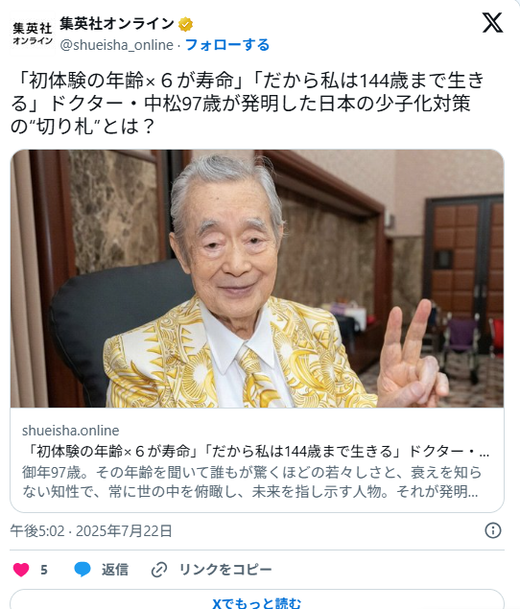Click the 返信 reply label
520x609 pixels.
115,570
